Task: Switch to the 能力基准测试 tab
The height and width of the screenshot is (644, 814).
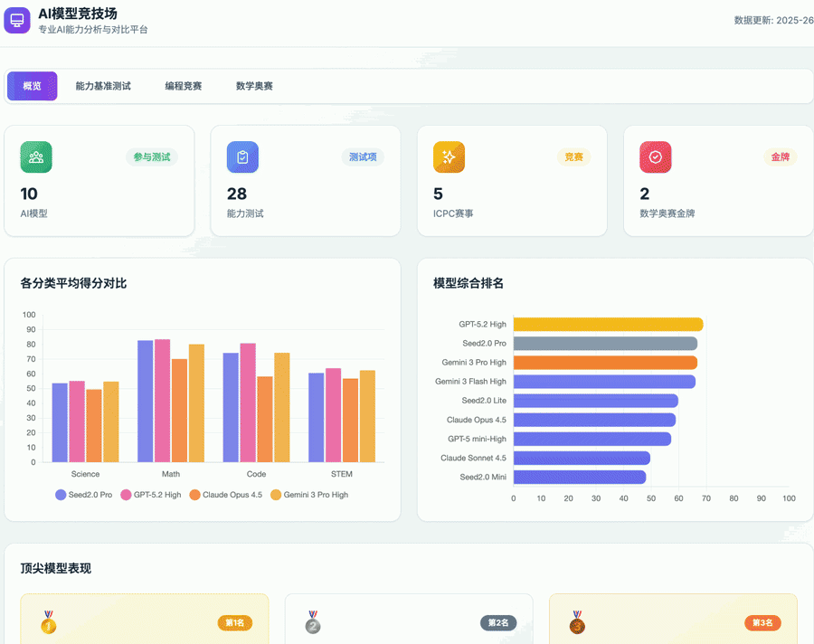Action: [102, 86]
